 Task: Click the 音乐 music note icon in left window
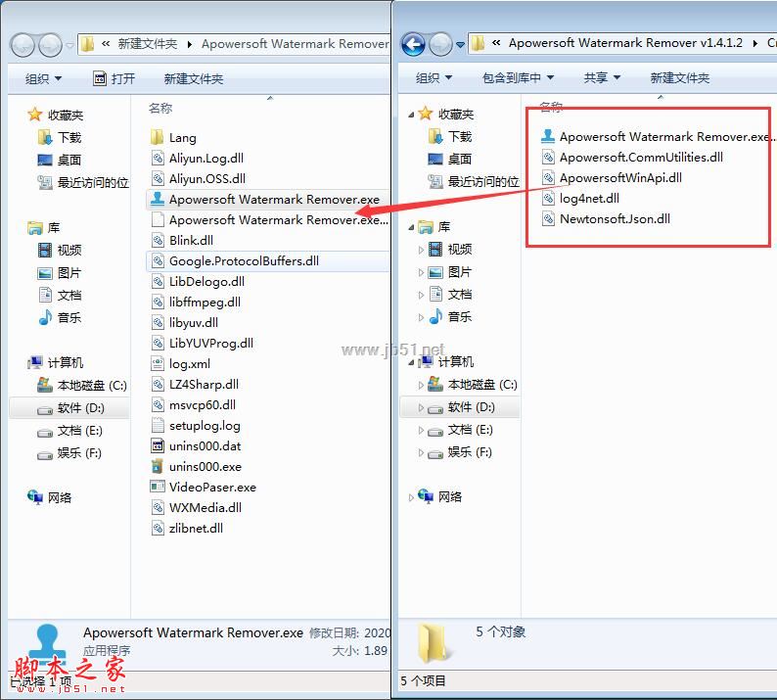(45, 317)
